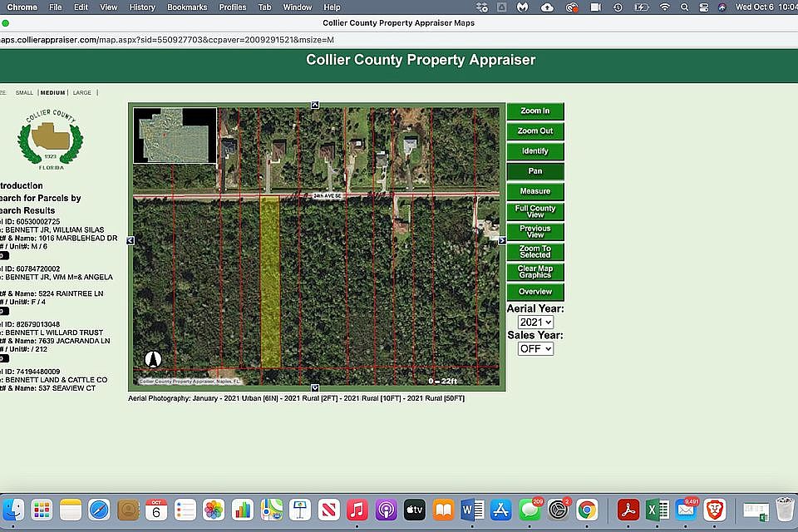
Task: Click the Collier County seal logo
Action: tap(51, 140)
